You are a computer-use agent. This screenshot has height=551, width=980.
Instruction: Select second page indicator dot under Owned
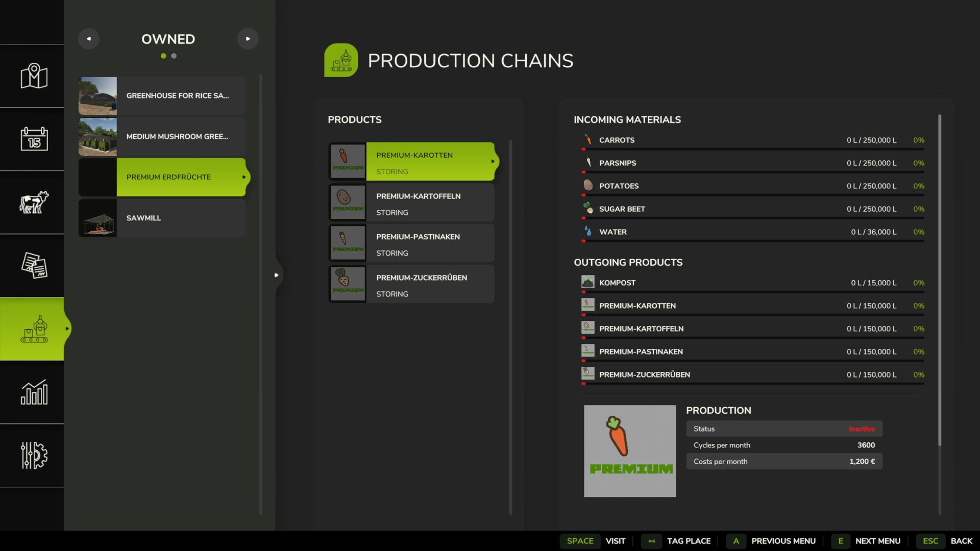174,56
